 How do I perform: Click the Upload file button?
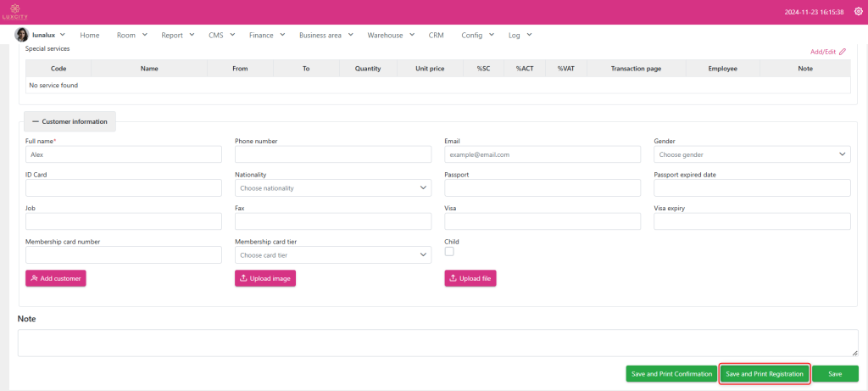470,278
